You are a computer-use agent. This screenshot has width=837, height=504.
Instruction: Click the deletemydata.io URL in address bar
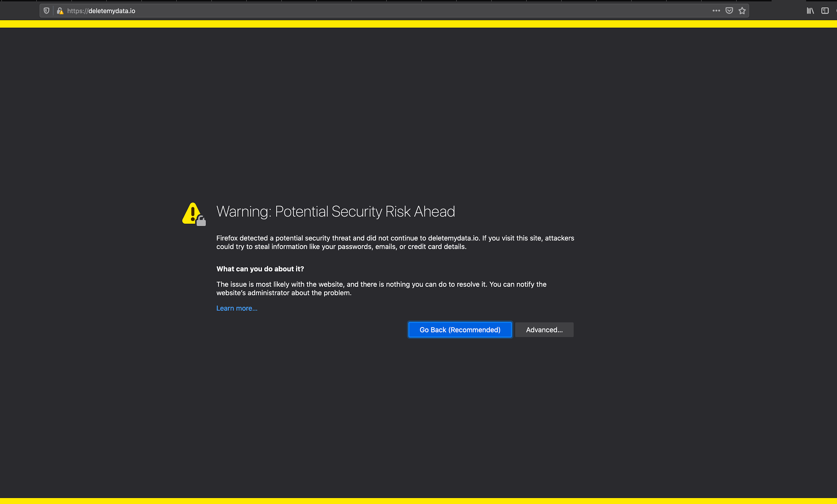coord(112,11)
